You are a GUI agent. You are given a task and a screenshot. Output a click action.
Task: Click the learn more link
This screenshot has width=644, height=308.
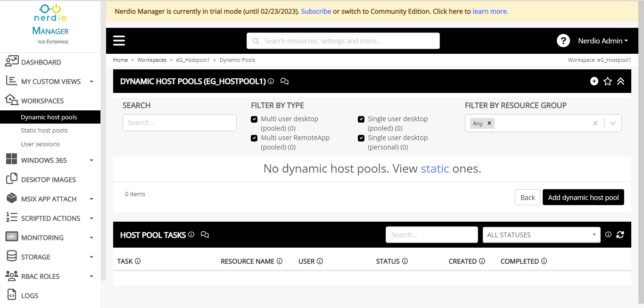490,11
